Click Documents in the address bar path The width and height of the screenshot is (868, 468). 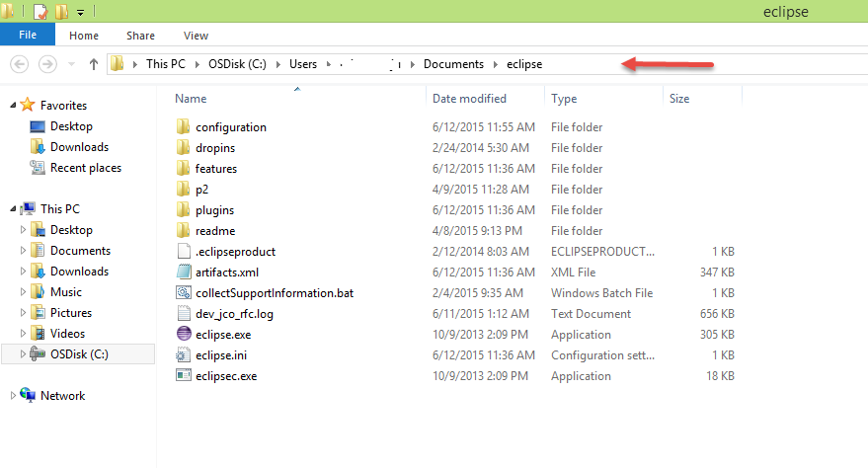[453, 64]
